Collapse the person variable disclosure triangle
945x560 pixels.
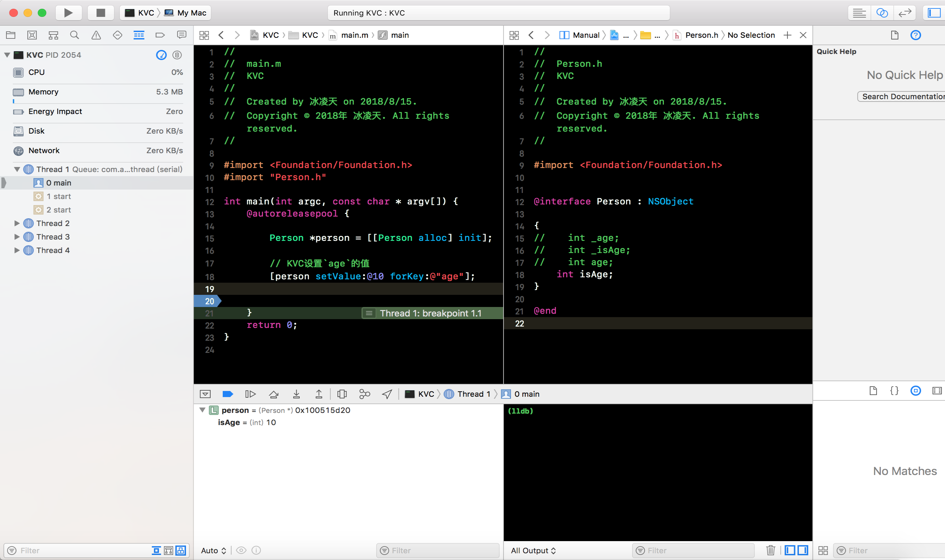coord(202,410)
